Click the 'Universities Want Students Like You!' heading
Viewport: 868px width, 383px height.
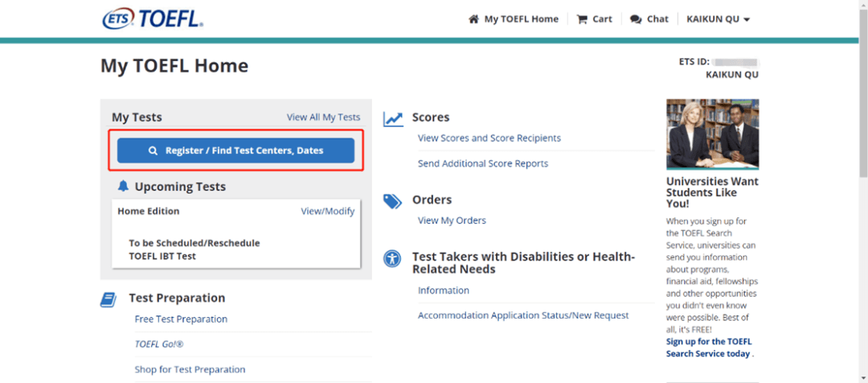pos(712,193)
